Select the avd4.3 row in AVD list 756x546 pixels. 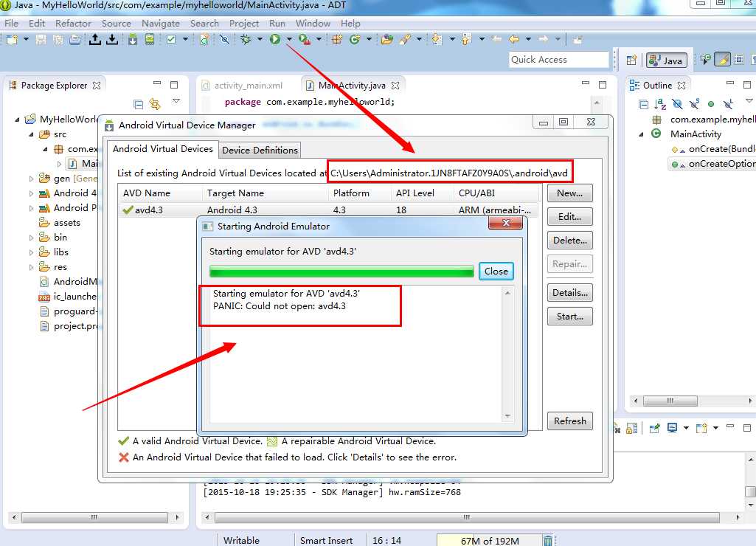click(x=329, y=210)
